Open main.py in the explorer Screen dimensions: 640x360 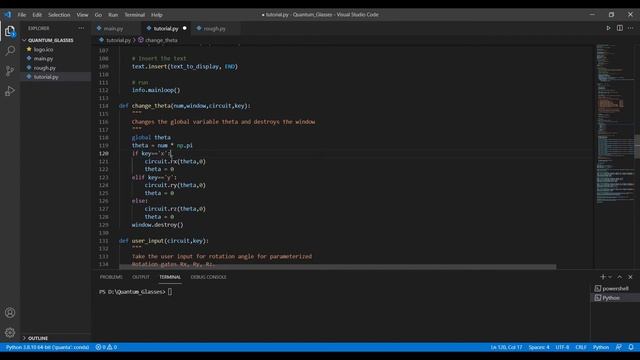(43, 59)
